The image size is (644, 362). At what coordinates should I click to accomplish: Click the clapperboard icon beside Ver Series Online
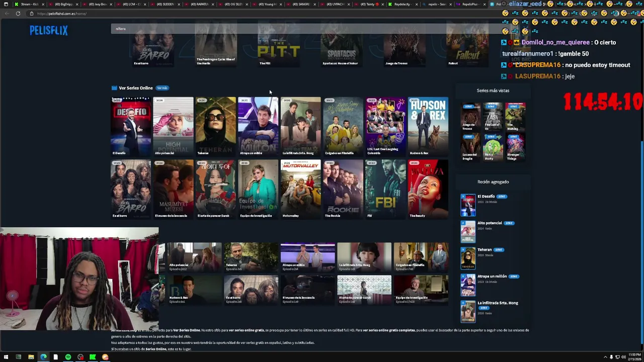pyautogui.click(x=114, y=88)
